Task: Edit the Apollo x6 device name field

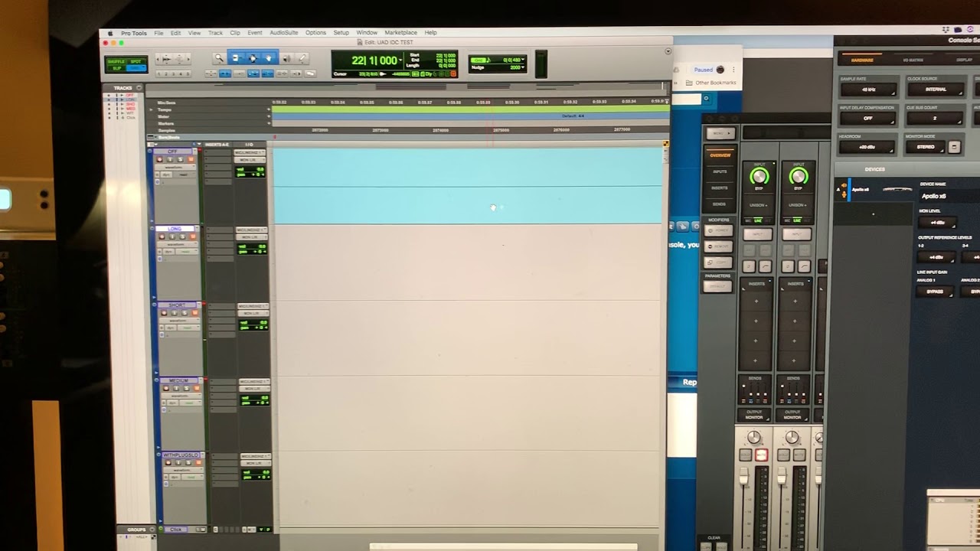Action: 949,196
